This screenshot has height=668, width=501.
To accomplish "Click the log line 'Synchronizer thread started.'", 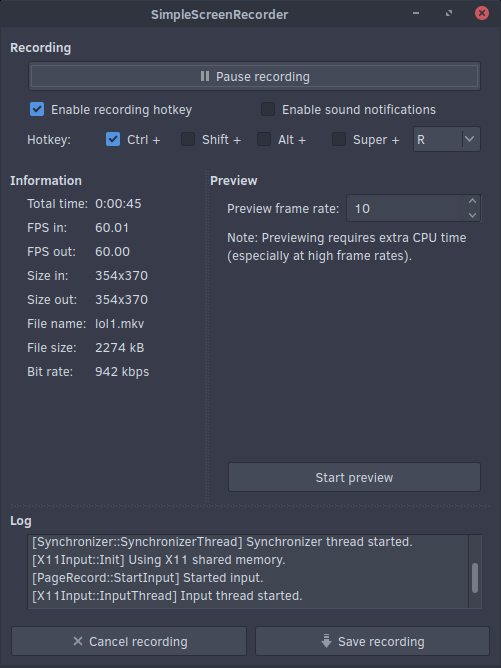I will (222, 542).
